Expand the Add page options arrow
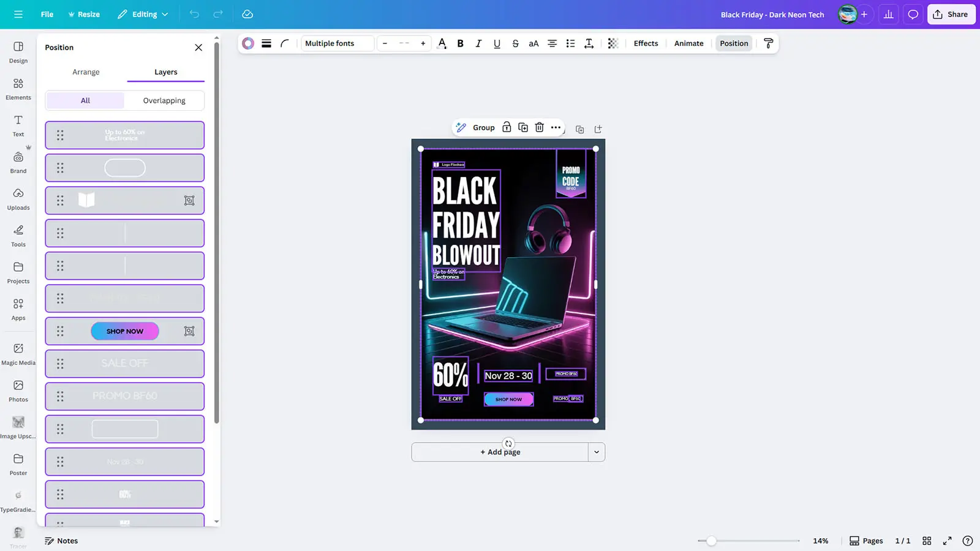Viewport: 980px width, 551px height. point(596,452)
